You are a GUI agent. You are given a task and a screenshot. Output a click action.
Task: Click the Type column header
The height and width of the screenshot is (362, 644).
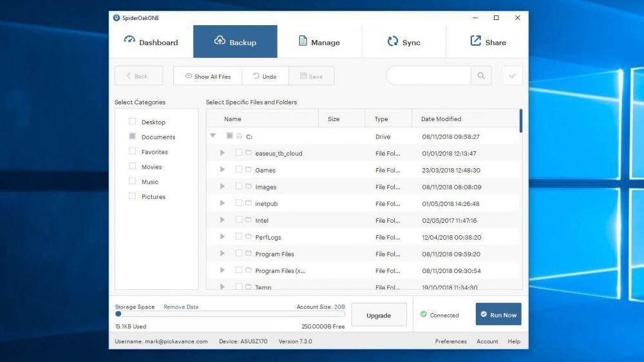click(388, 119)
